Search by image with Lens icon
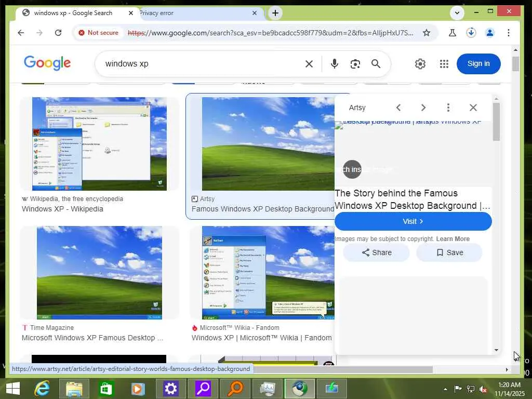Viewport: 532px width, 399px height. [355, 64]
